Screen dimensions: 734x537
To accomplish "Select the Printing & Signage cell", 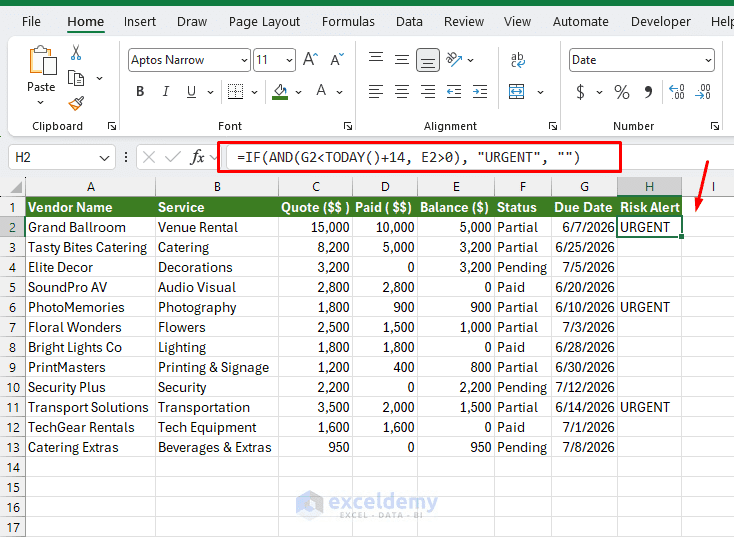I will 217,368.
